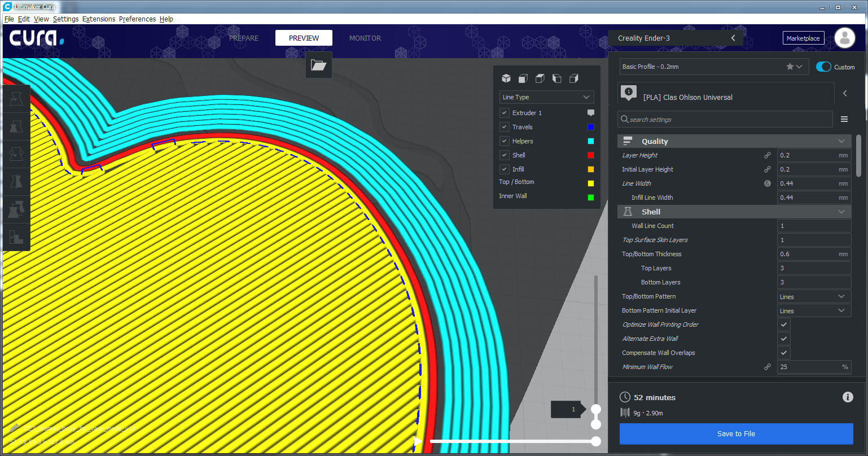Show print info via the information icon
Screen dimensions: 868x456
click(848, 397)
